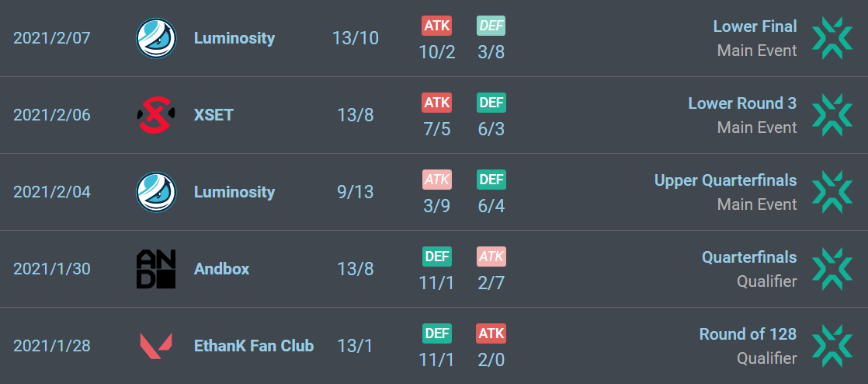Click the 2021/2/06 match date
The image size is (868, 384).
click(51, 115)
